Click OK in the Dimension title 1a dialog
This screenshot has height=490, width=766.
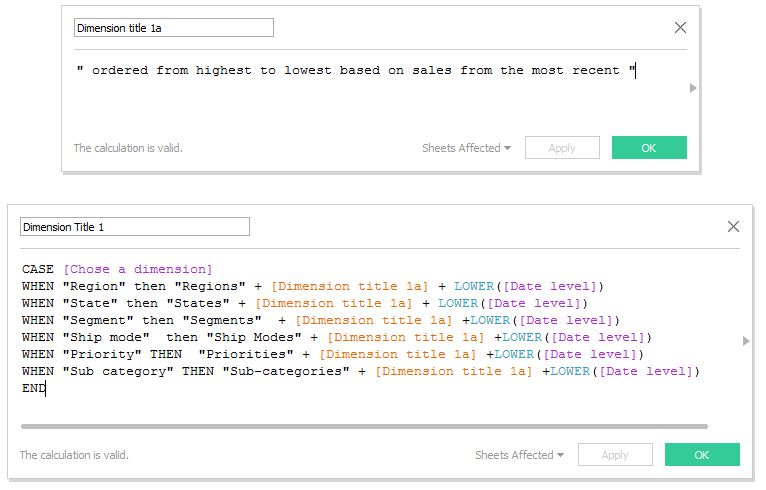pos(649,148)
